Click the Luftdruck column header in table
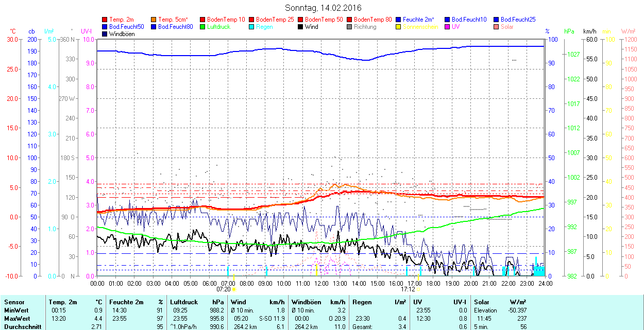Image resolution: width=644 pixels, height=330 pixels. [184, 302]
